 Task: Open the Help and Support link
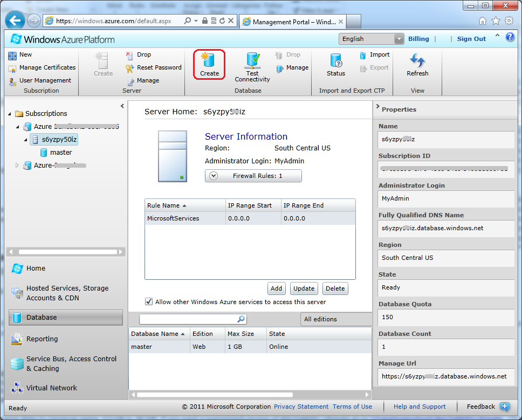coord(420,407)
